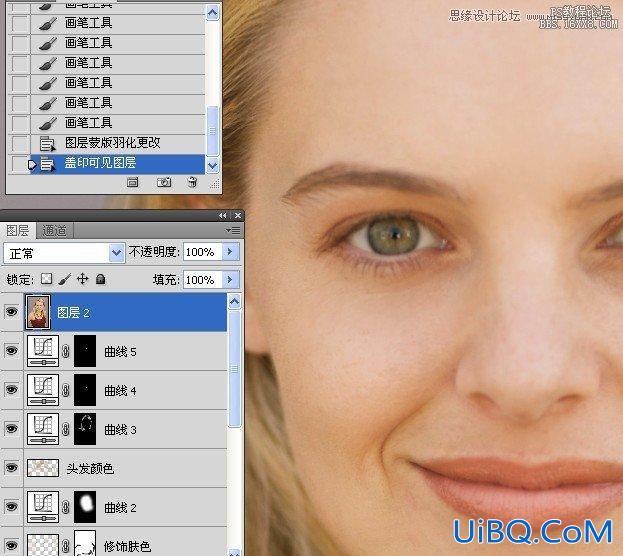Hide the 图层 2 layer
Image resolution: width=623 pixels, height=556 pixels.
(11, 312)
